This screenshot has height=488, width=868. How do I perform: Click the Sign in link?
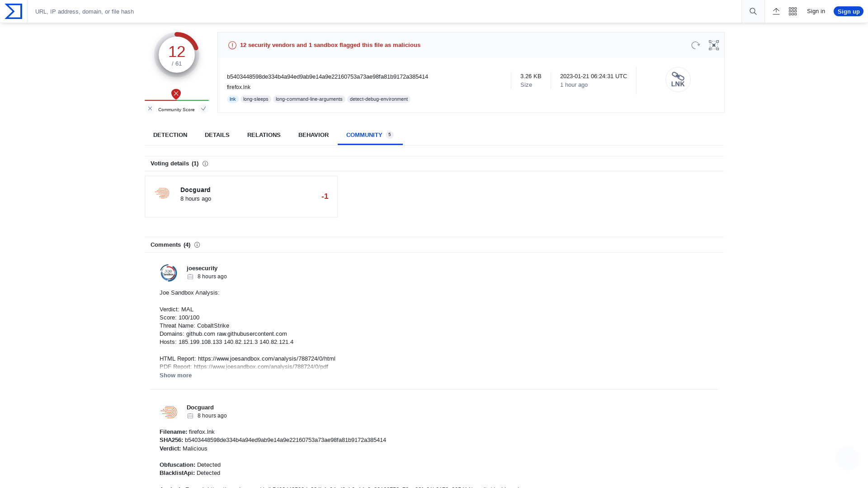pos(816,11)
